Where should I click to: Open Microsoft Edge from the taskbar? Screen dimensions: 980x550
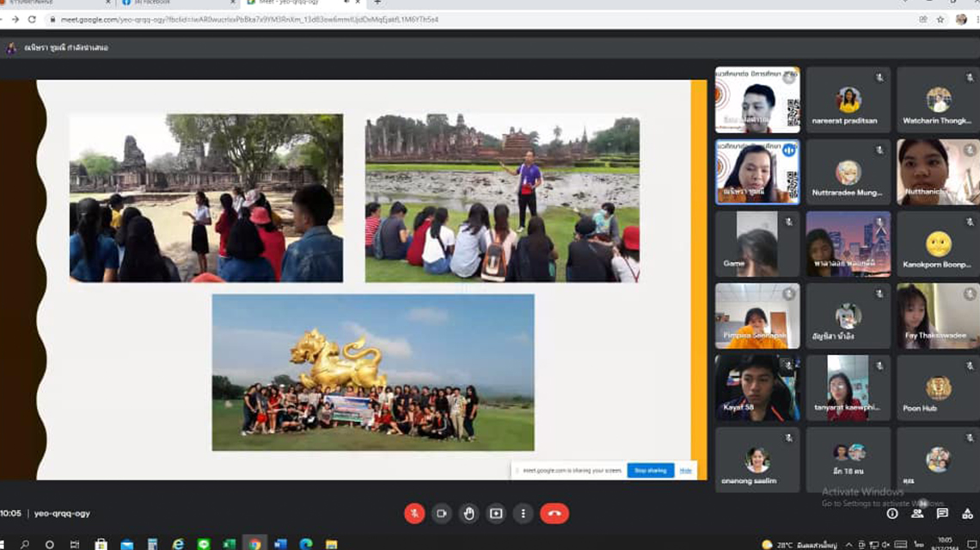coord(306,544)
